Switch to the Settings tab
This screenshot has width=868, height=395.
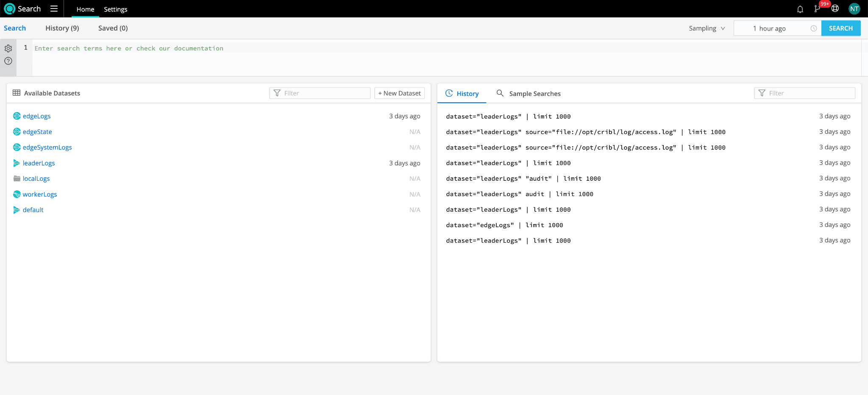pyautogui.click(x=115, y=9)
